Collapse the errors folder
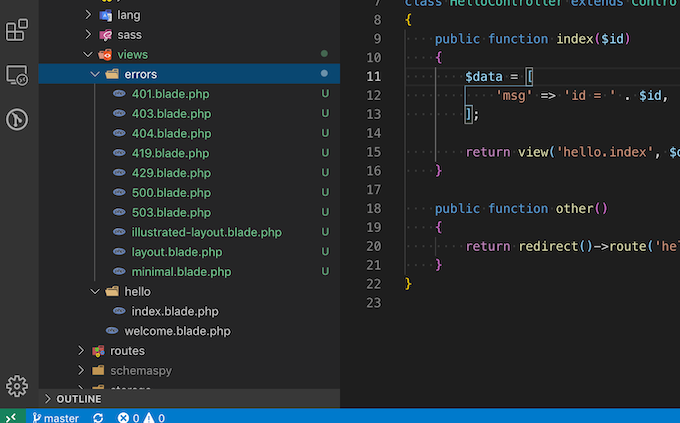 95,74
